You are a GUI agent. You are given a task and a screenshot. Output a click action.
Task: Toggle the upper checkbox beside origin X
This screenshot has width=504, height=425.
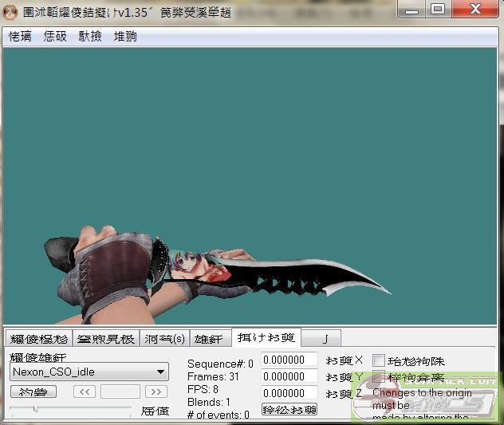click(x=379, y=360)
